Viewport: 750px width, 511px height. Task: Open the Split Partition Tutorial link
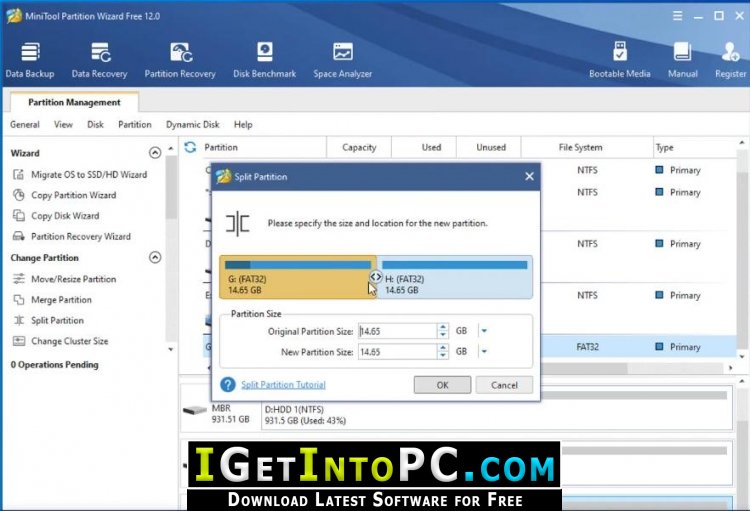283,385
